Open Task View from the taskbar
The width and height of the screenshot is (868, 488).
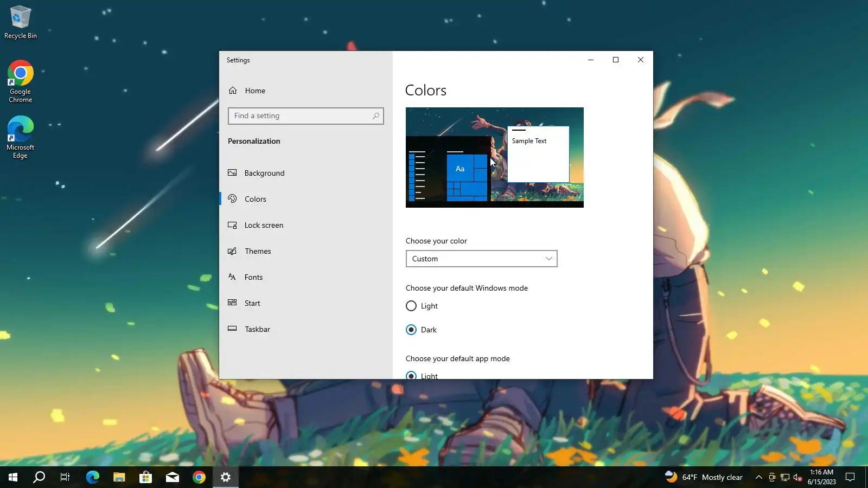pyautogui.click(x=65, y=477)
